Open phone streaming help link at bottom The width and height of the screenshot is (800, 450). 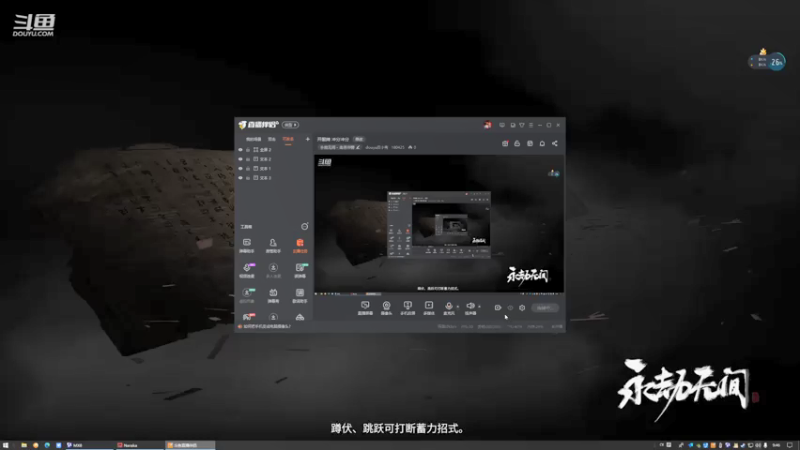(266, 327)
